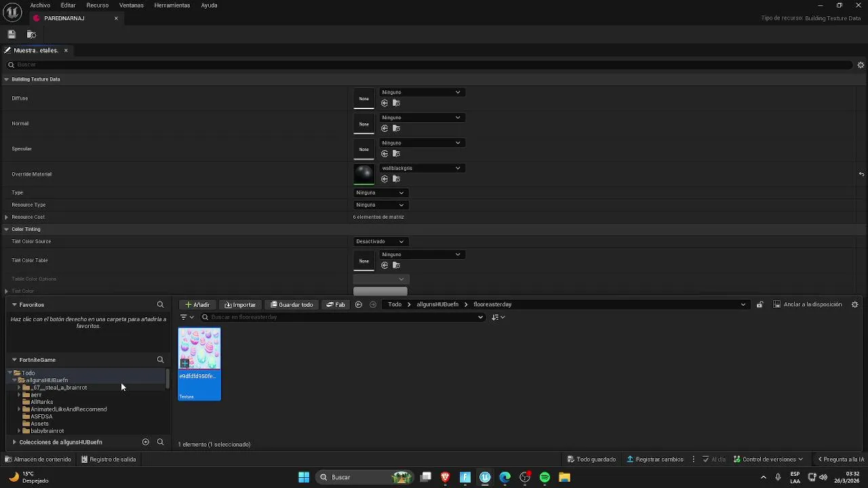Browse to Specular asset in content browser
The height and width of the screenshot is (488, 868).
[x=397, y=153]
